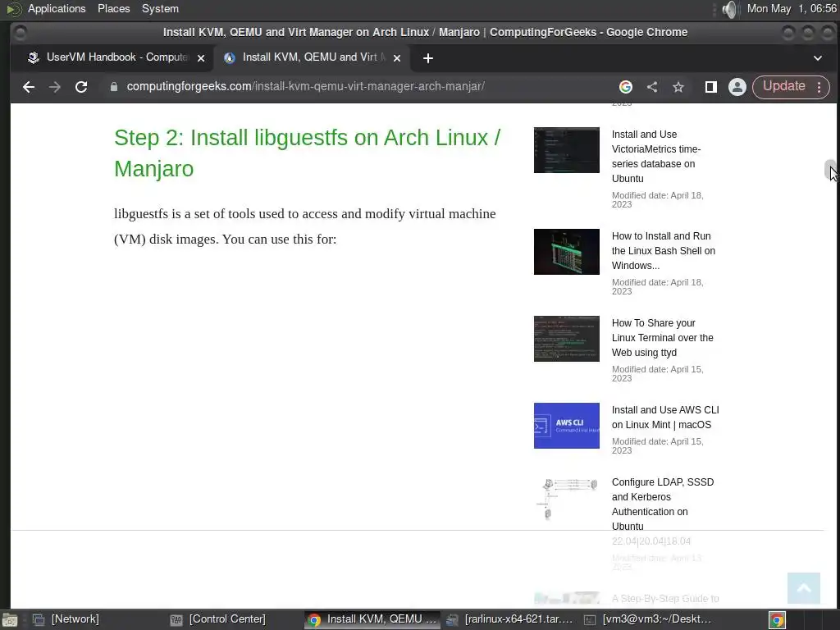Viewport: 840px width, 630px height.
Task: Open Install and Use AWS CLI article
Action: point(664,418)
